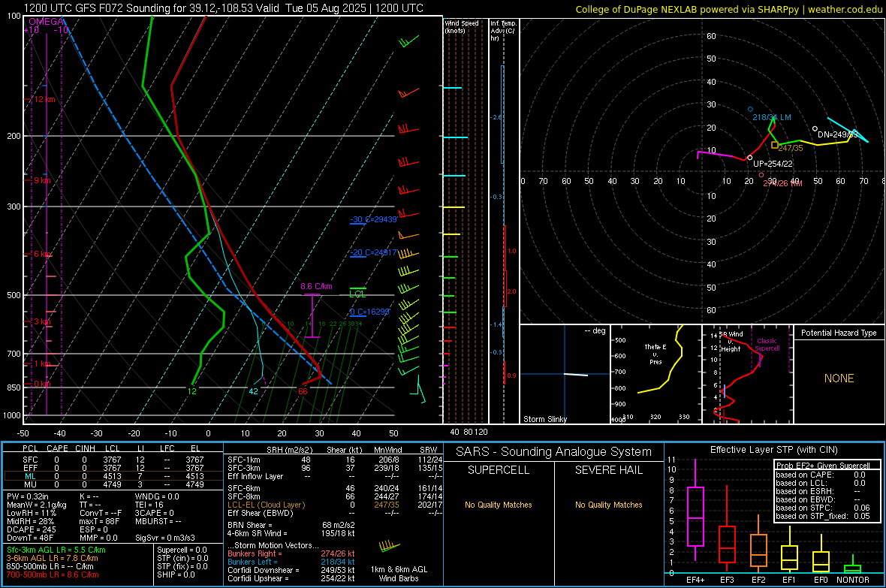
Task: Click the surface wetbulb value 42
Action: [x=253, y=391]
